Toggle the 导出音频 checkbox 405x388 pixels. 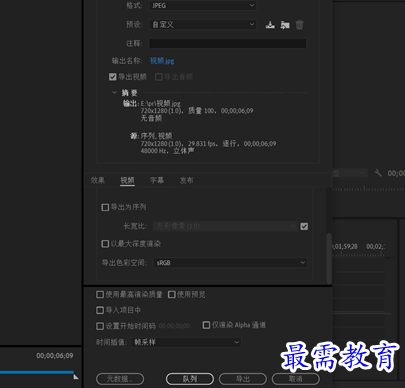coord(159,77)
